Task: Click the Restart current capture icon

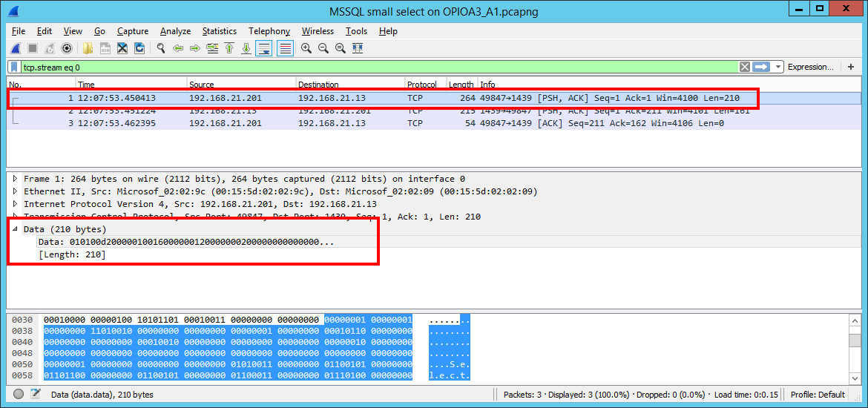Action: click(x=50, y=48)
